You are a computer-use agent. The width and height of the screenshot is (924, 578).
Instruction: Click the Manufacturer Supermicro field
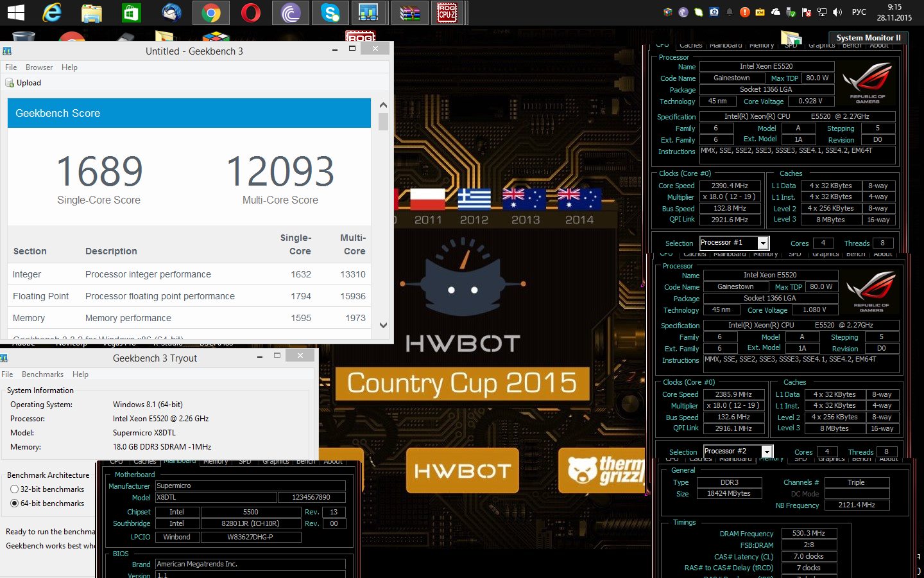pos(250,486)
